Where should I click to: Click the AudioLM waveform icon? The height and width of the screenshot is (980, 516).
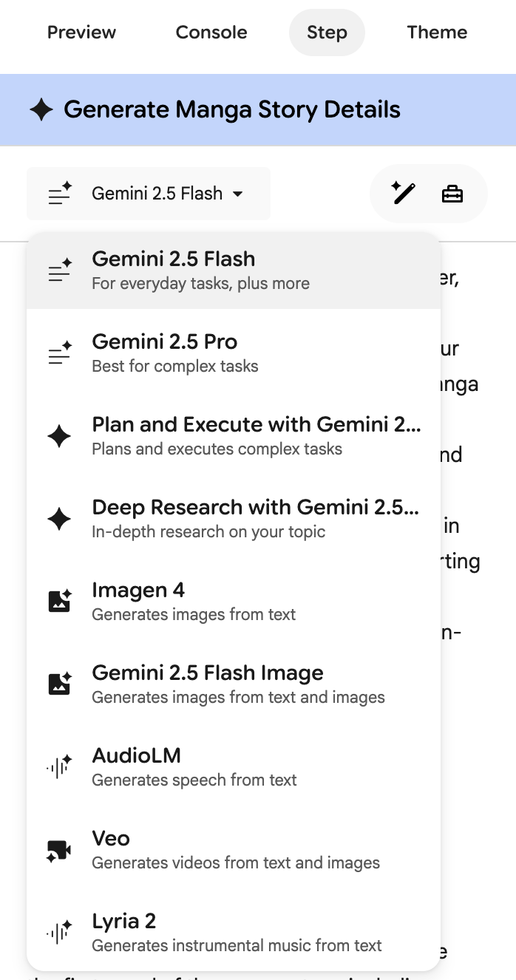(59, 767)
